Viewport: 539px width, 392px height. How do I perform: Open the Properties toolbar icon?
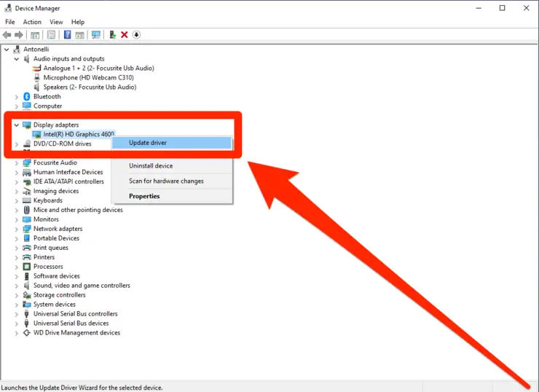pos(51,35)
